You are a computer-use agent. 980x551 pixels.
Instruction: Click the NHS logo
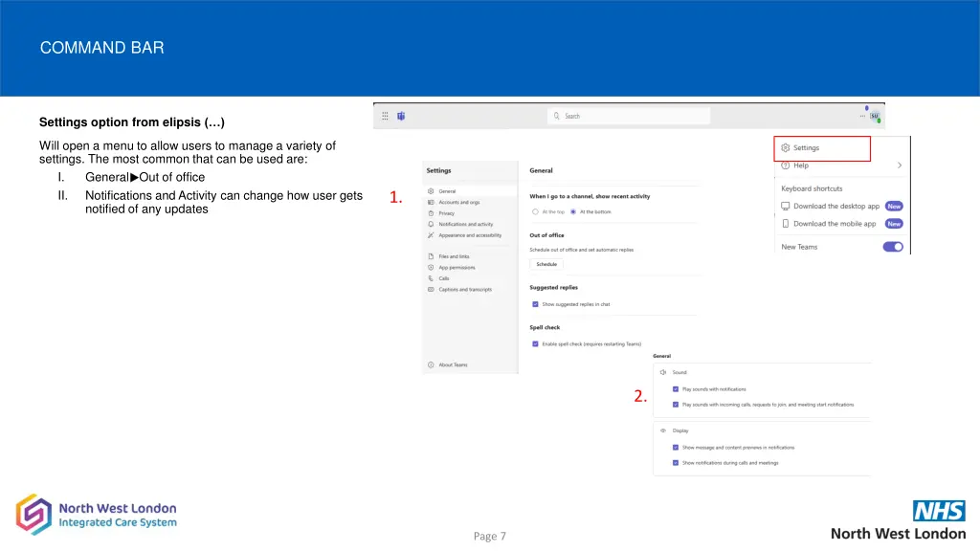[939, 511]
